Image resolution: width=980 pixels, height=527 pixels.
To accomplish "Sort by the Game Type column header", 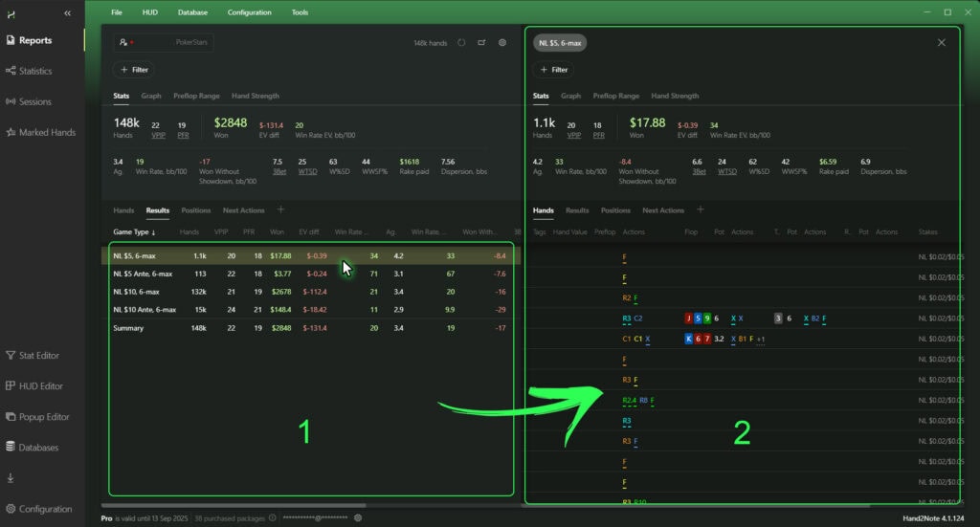I will (134, 232).
